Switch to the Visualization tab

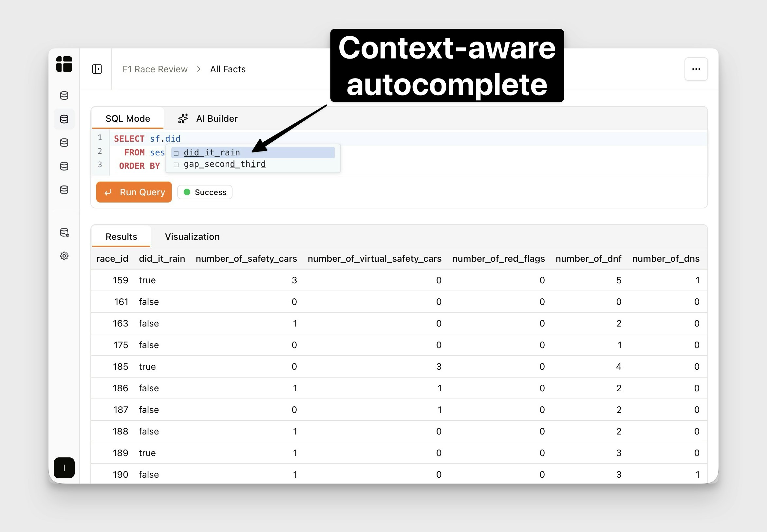(x=192, y=236)
